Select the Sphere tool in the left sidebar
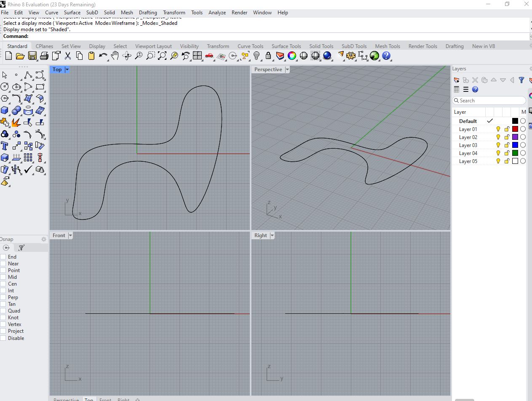Image resolution: width=532 pixels, height=401 pixels. (x=16, y=110)
